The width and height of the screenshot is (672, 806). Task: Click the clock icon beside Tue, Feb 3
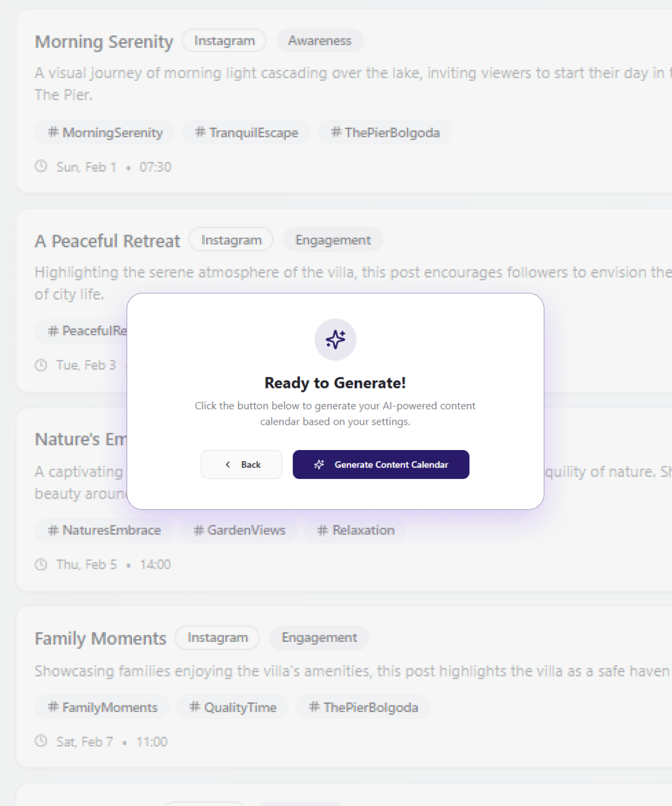tap(41, 365)
